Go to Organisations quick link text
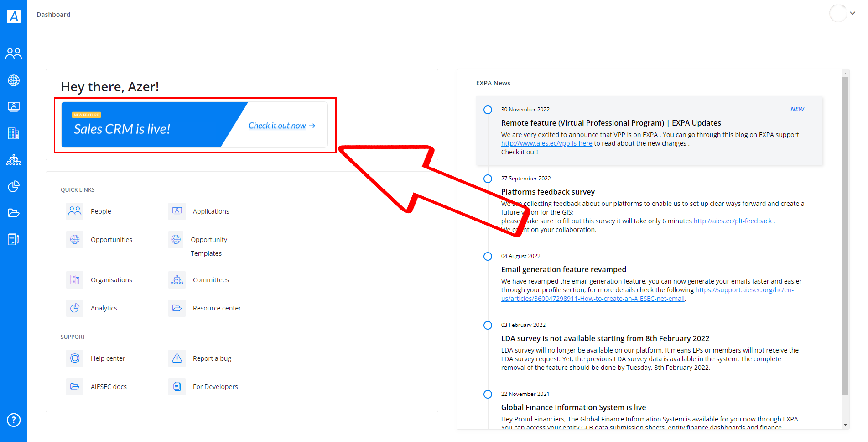This screenshot has width=868, height=442. point(111,280)
